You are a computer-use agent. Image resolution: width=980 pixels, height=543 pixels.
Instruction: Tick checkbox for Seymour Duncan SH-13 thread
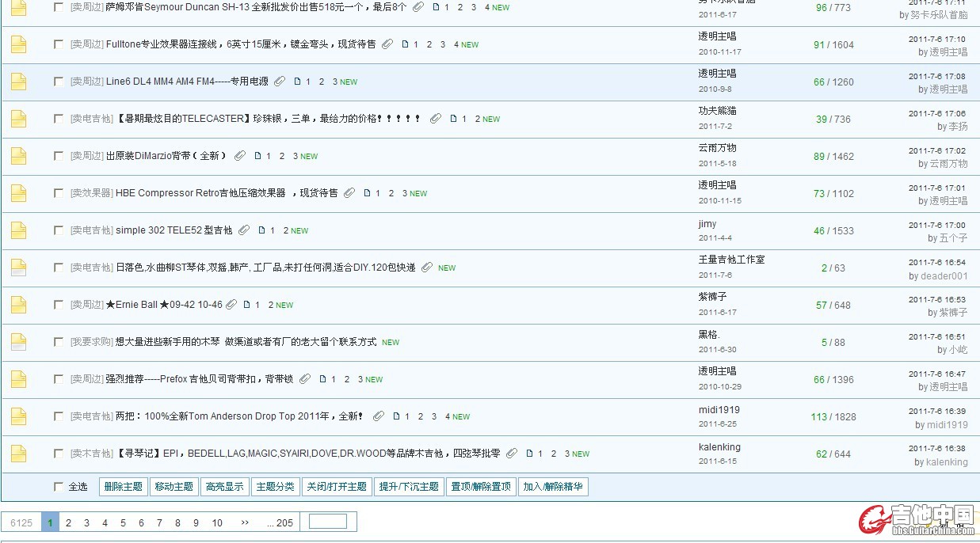(x=59, y=7)
